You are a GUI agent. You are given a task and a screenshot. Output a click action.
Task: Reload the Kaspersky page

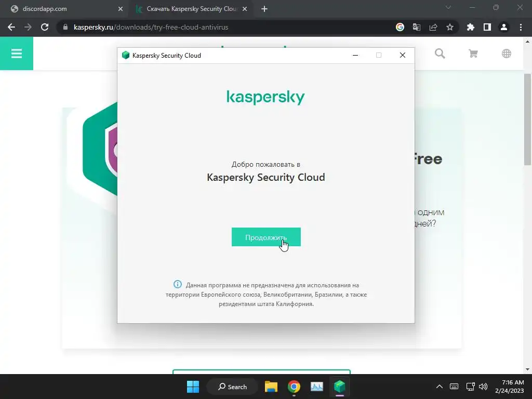coord(45,27)
